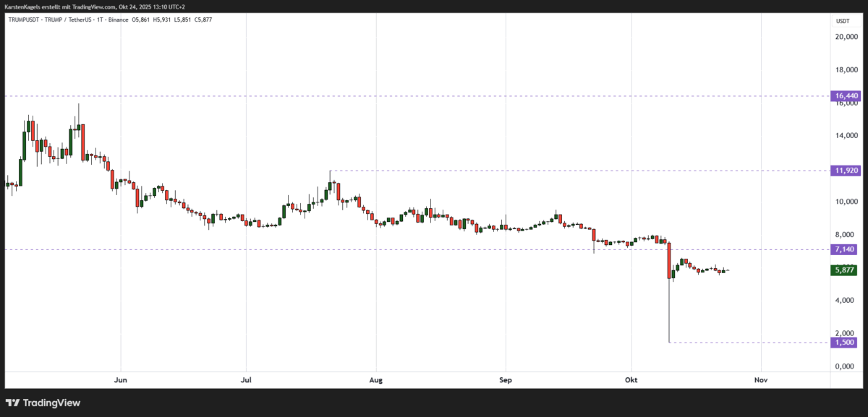Click the 7,140 support level label

pos(844,249)
